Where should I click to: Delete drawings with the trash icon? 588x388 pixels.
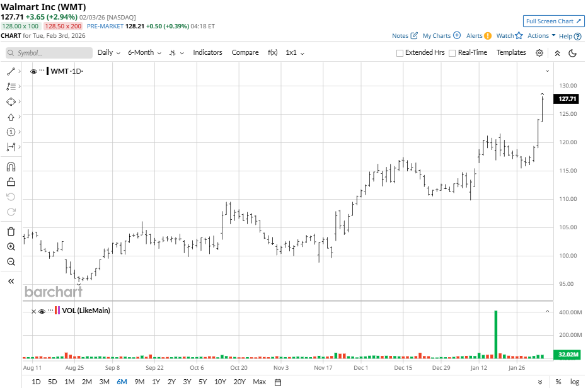[x=11, y=232]
